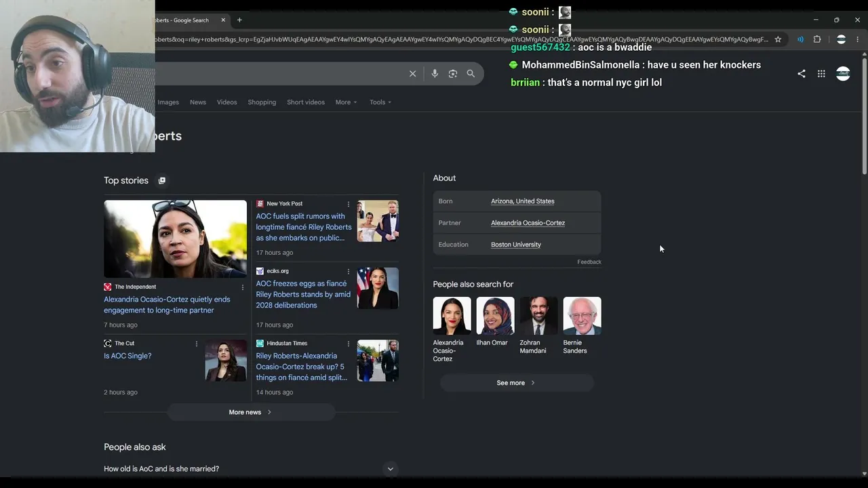Open the Tools dropdown

tap(380, 102)
